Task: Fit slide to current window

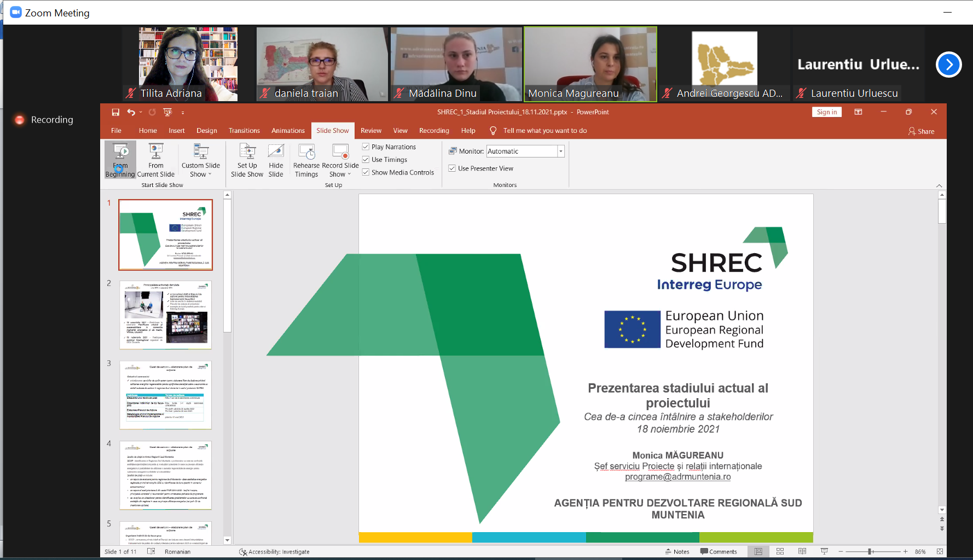Action: (940, 552)
